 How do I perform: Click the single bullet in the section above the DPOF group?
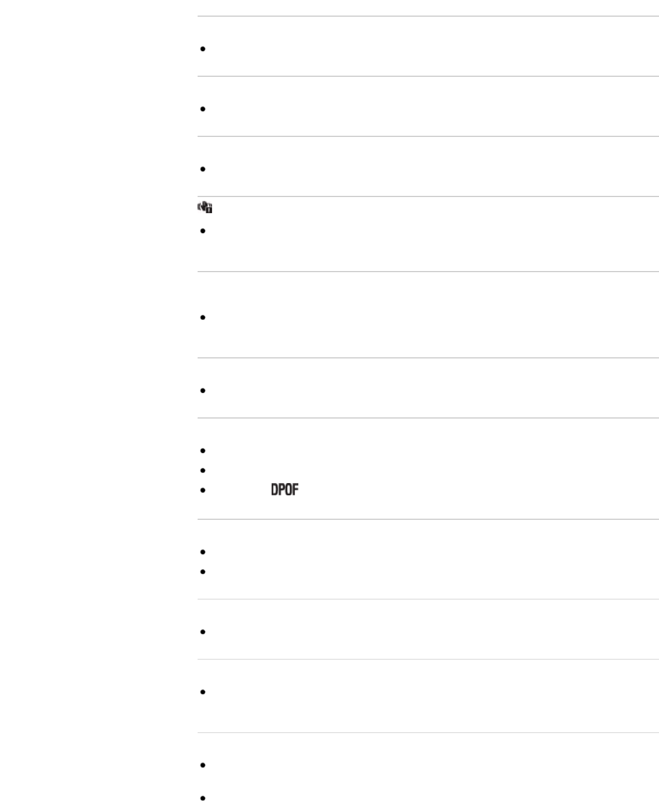pos(203,391)
